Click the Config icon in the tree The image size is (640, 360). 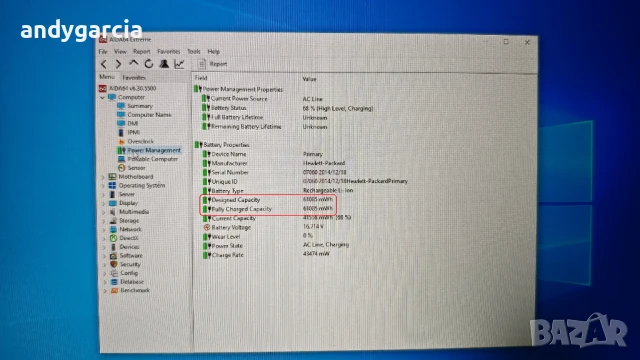coord(114,273)
